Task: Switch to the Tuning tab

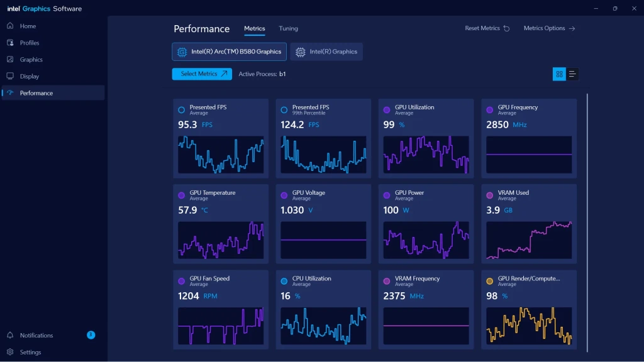Action: coord(288,28)
